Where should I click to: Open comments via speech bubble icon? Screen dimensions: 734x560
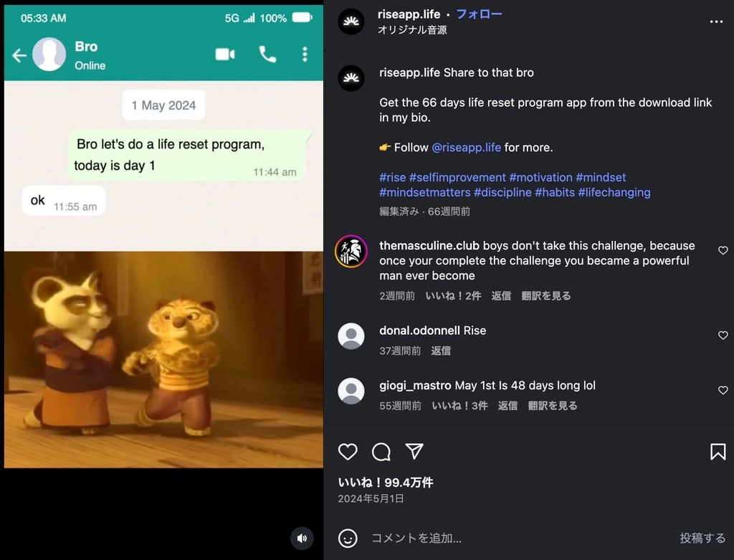381,452
